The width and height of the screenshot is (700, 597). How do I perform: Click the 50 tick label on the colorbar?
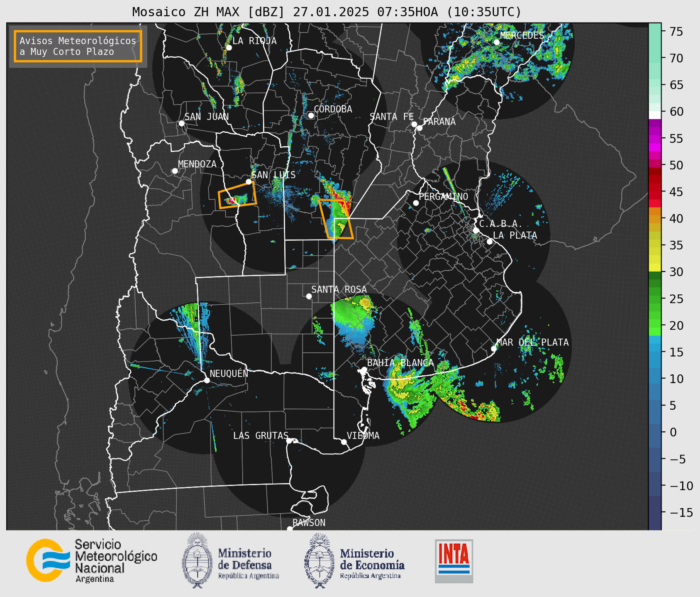pyautogui.click(x=676, y=165)
